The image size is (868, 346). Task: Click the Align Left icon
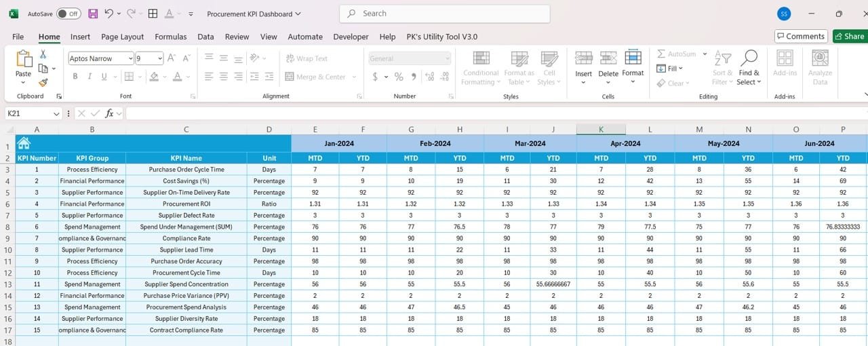[210, 77]
